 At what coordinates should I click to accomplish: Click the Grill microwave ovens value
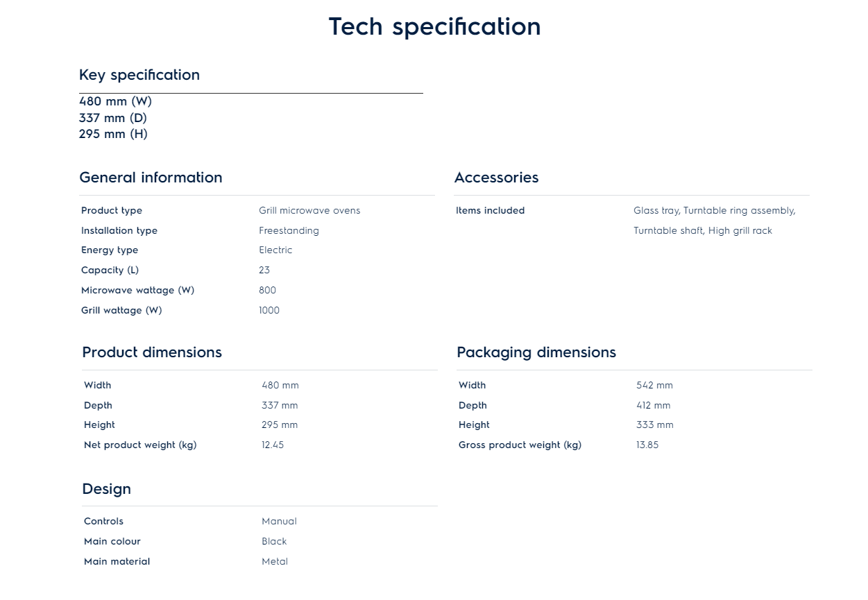click(309, 211)
